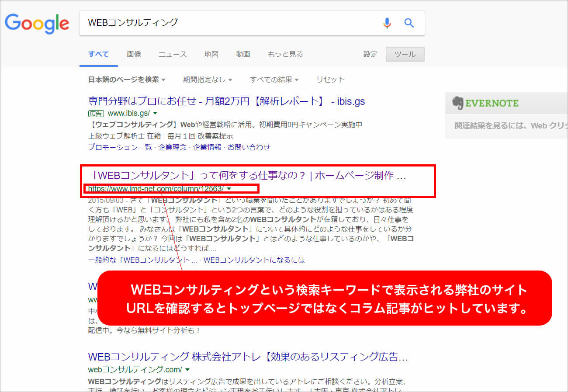
Task: Click the Google logo
Action: 37,23
